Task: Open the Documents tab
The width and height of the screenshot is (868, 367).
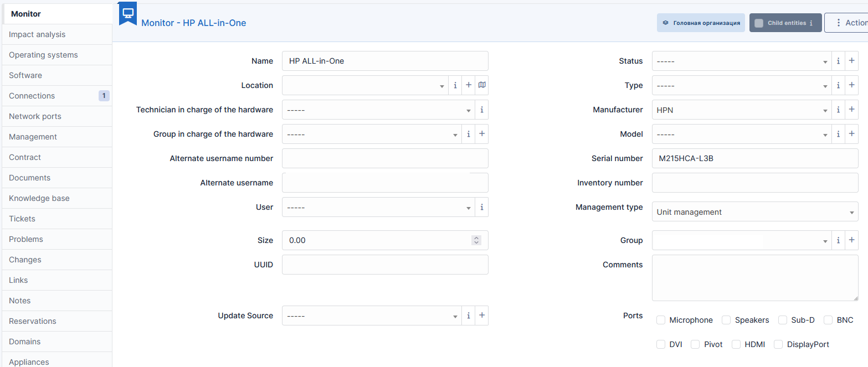Action: click(57, 178)
